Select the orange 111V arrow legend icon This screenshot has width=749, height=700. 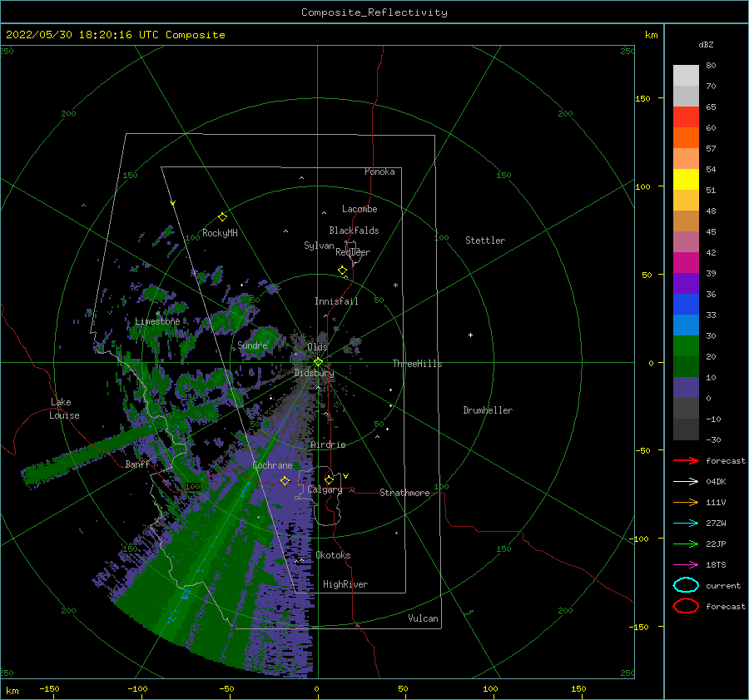click(686, 502)
